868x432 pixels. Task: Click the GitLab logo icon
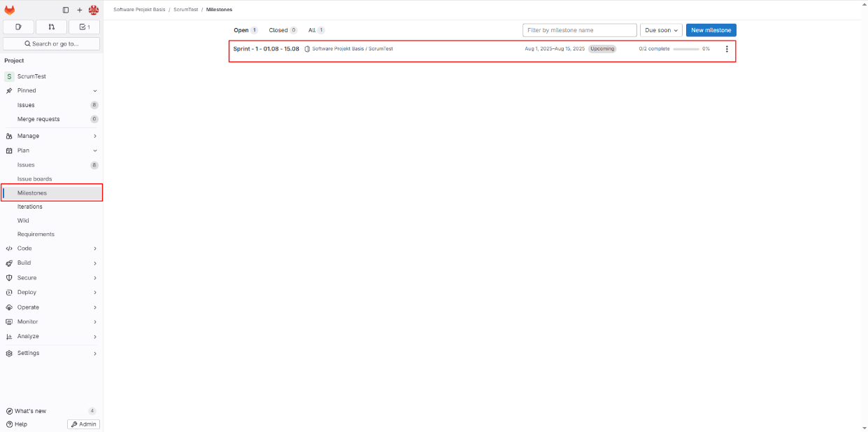[x=10, y=10]
